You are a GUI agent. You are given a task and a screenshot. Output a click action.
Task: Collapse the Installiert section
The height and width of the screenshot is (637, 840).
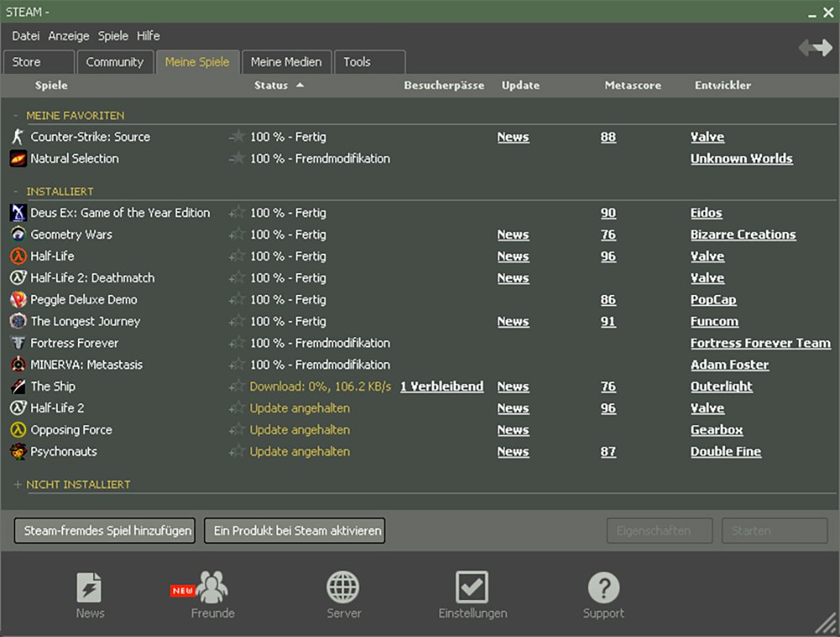16,192
